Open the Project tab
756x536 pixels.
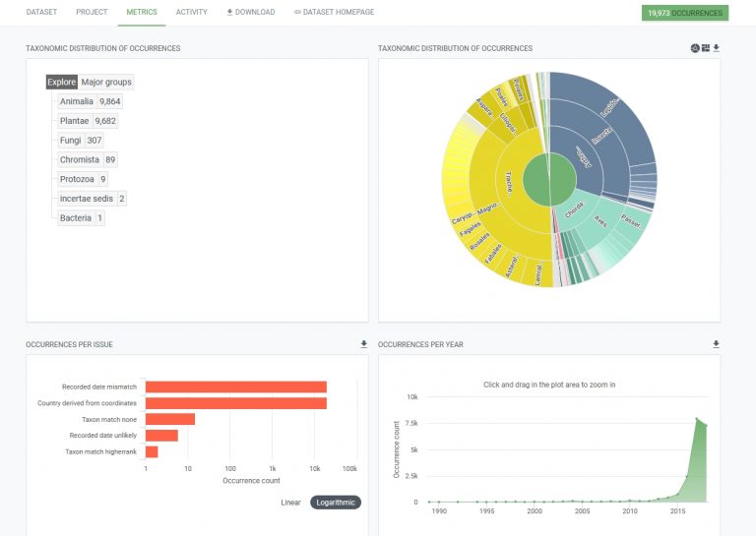92,13
